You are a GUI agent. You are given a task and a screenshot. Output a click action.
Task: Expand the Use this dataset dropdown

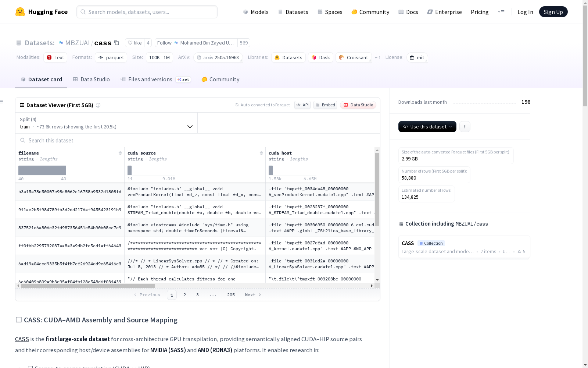pos(427,127)
